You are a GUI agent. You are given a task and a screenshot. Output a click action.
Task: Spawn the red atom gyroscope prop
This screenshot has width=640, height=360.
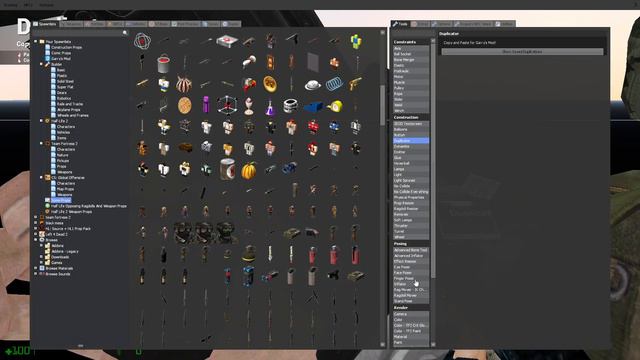[x=142, y=41]
